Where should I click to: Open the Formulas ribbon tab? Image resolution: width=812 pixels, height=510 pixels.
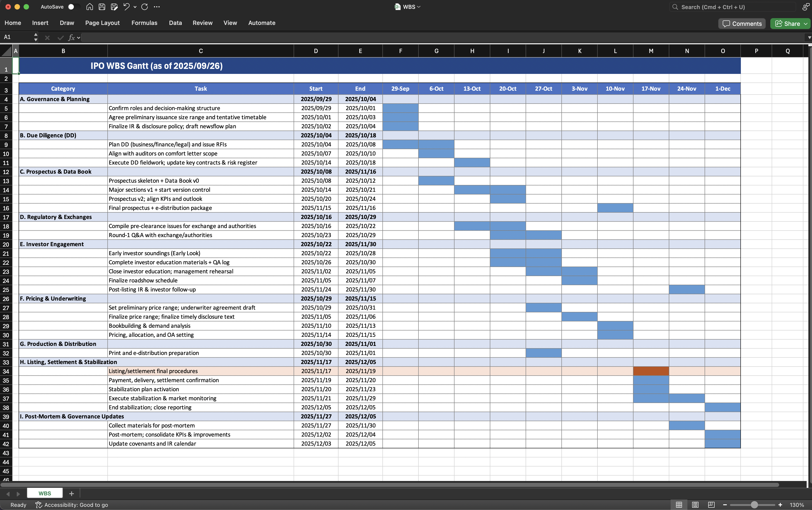[144, 23]
